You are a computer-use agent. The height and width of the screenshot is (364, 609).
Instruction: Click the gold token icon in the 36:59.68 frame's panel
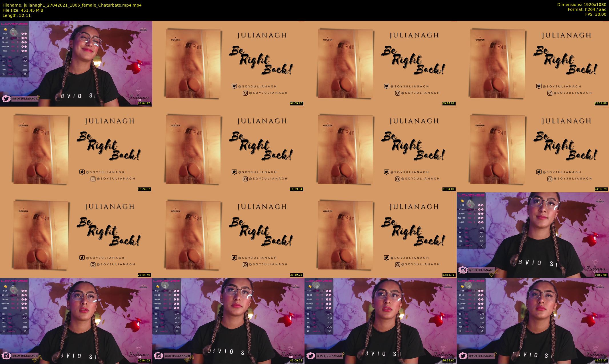[462, 201]
